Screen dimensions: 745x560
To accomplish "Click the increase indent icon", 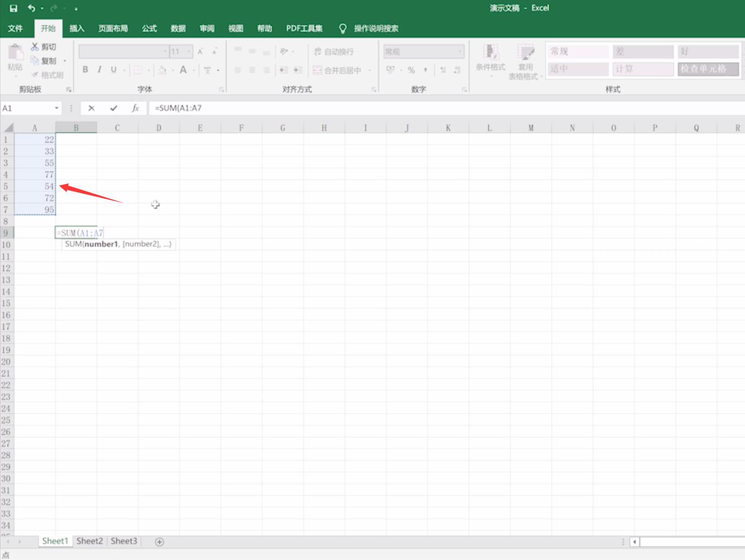I will point(297,70).
